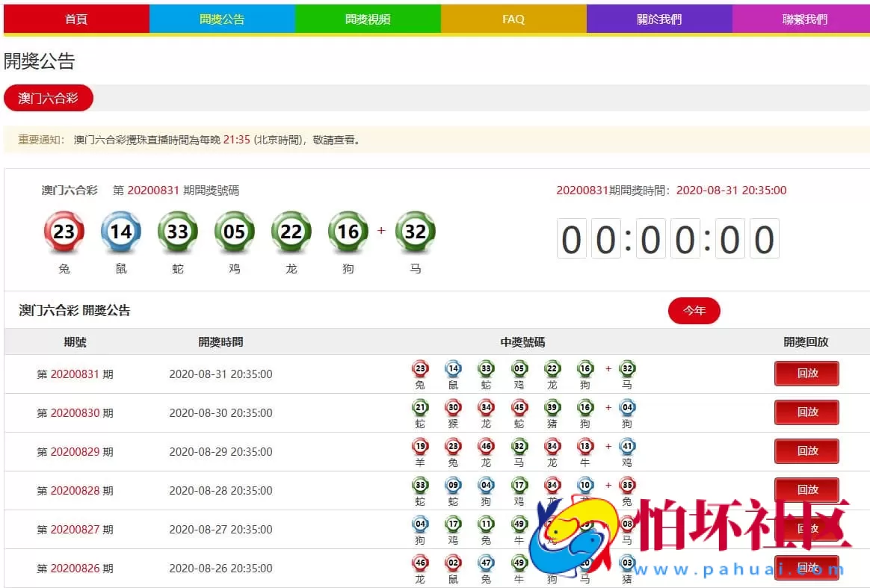Screen dimensions: 870x588
Task: Click the red 今年 button
Action: point(694,311)
